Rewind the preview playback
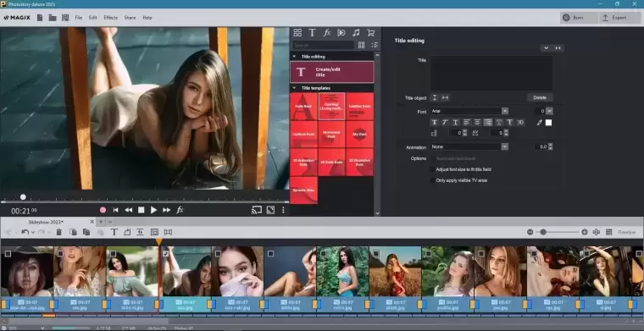Image resolution: width=644 pixels, height=331 pixels. point(129,210)
